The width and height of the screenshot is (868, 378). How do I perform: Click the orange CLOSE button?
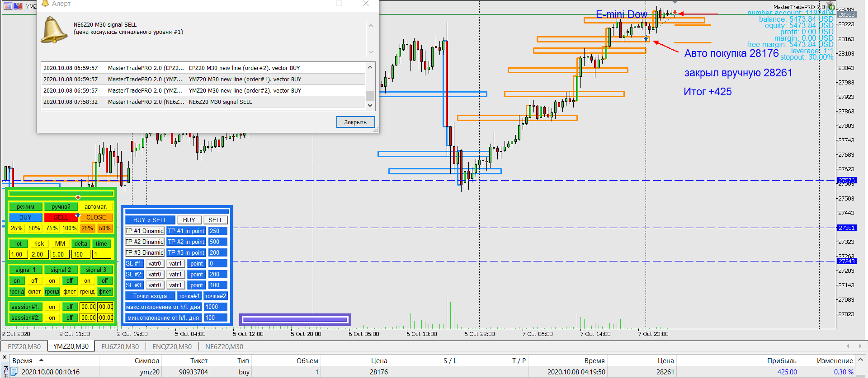point(96,217)
